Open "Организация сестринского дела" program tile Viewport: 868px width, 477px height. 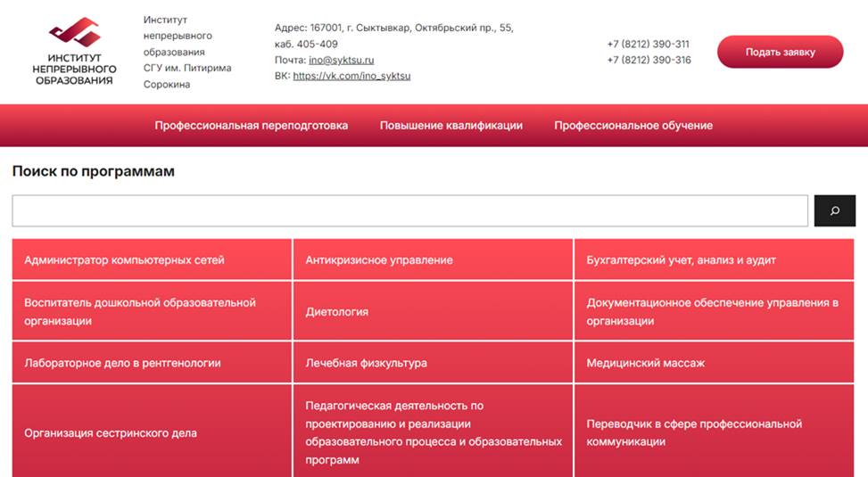point(152,432)
